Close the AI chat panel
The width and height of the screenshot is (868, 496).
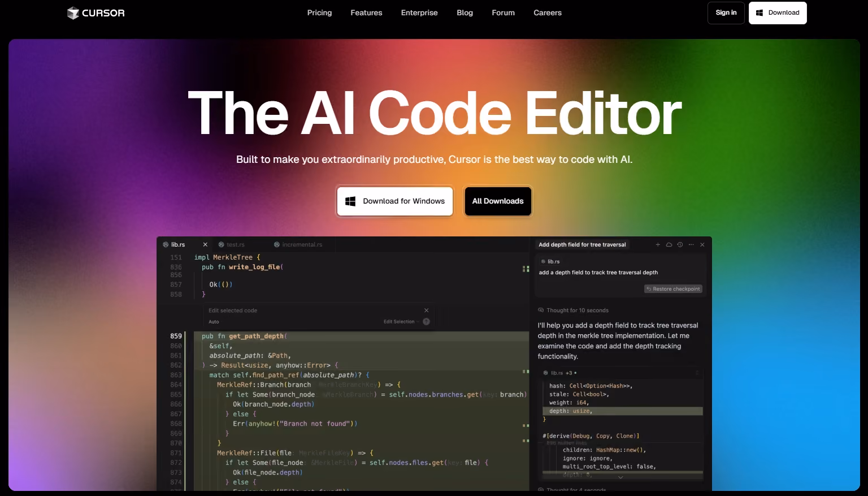pyautogui.click(x=702, y=245)
